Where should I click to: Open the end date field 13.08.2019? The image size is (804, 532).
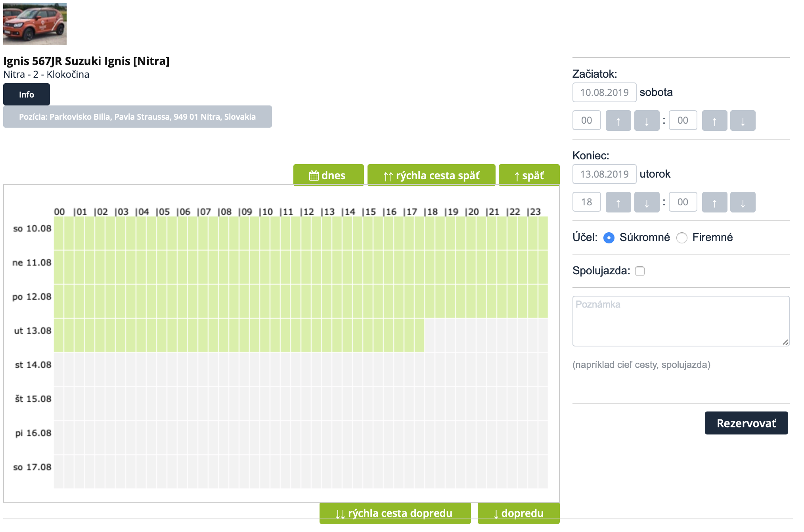pyautogui.click(x=604, y=174)
